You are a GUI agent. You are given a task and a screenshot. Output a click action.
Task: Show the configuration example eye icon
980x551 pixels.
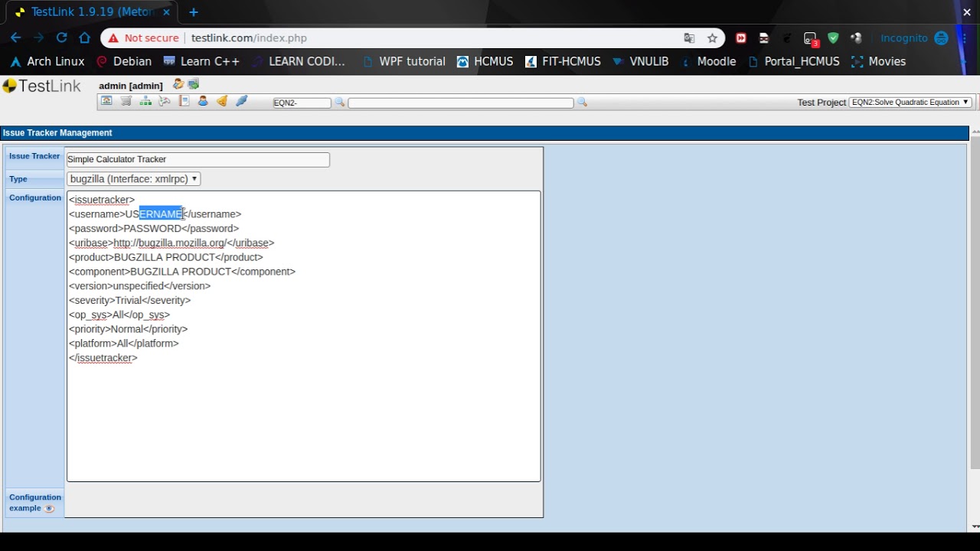(49, 509)
